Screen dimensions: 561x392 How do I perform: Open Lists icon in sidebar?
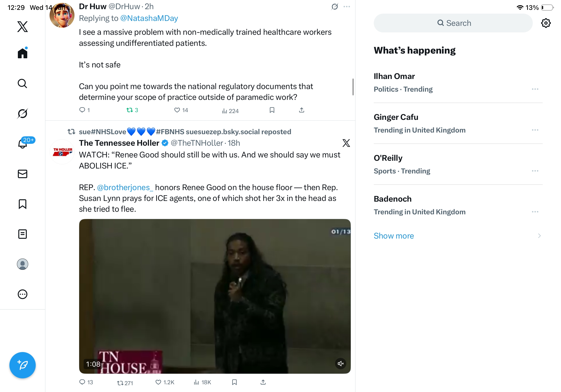click(23, 234)
